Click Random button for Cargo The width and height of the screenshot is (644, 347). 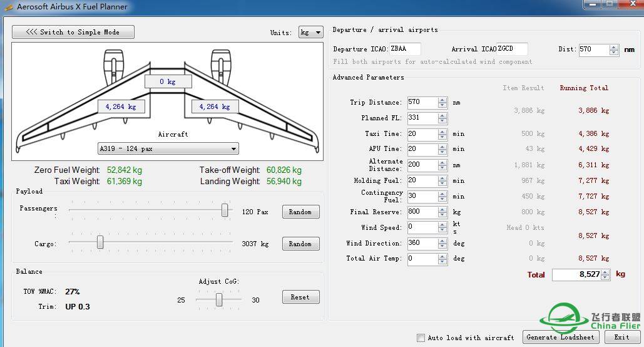pyautogui.click(x=300, y=244)
